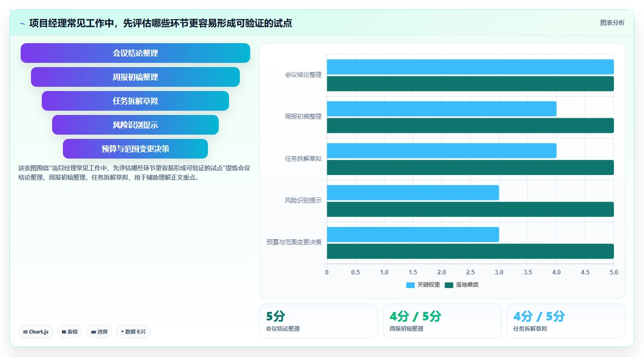Select the 会议结论整理 funnel stage
The width and height of the screenshot is (644, 357).
point(135,53)
